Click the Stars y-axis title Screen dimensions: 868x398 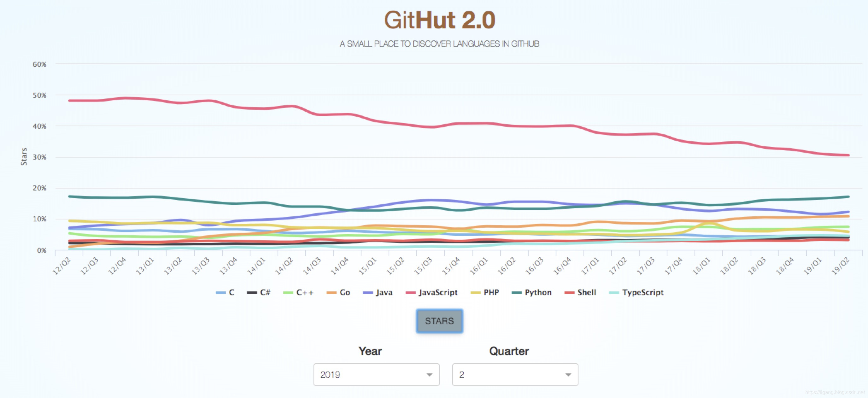tap(24, 157)
